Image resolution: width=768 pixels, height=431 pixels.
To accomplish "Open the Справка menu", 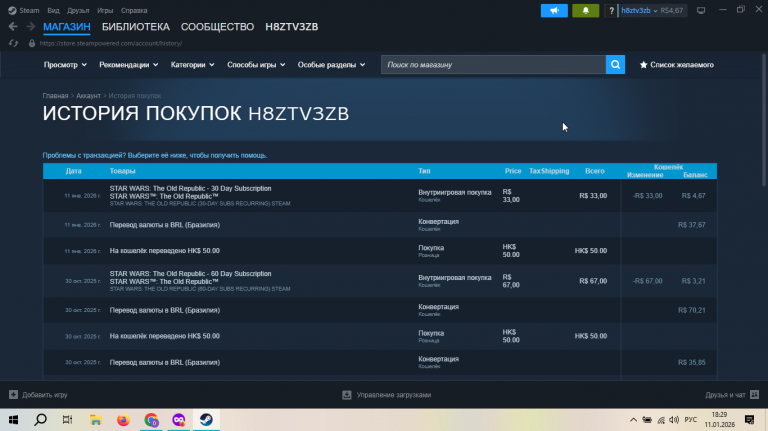I will [134, 10].
